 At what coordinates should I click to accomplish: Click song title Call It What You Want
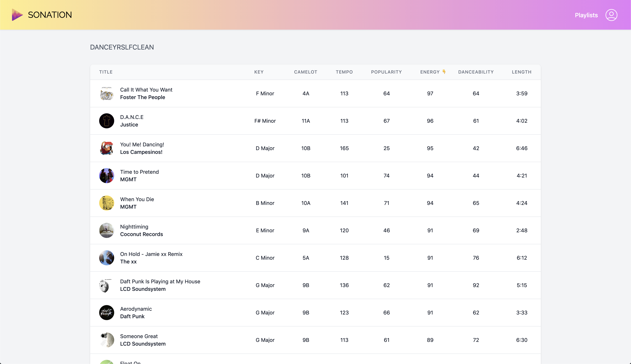click(x=146, y=90)
